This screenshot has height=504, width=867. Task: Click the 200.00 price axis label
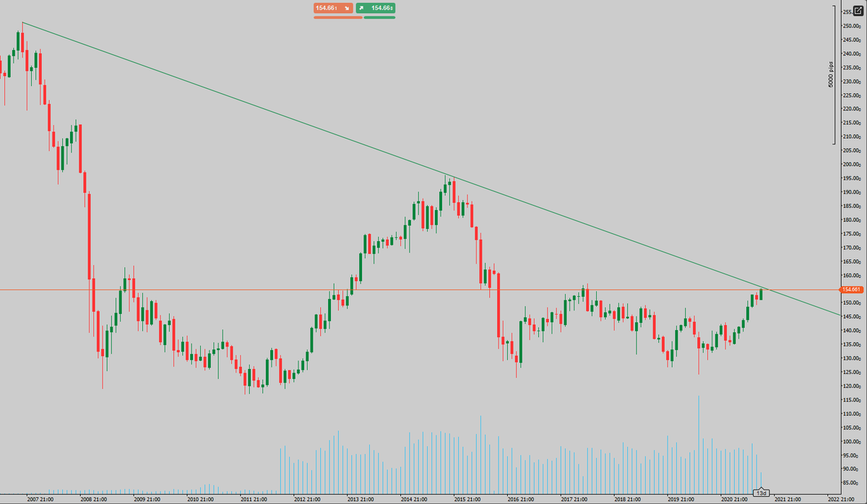tap(853, 165)
